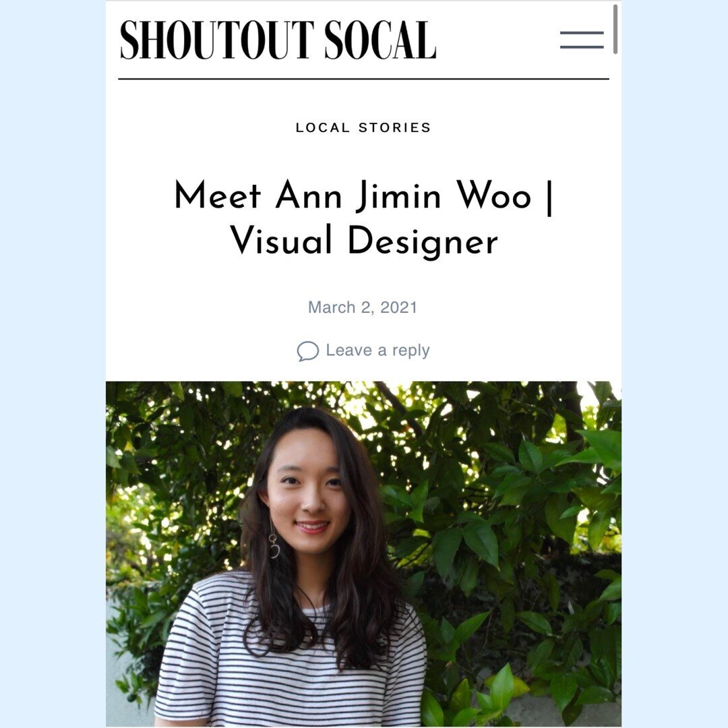This screenshot has width=728, height=728.
Task: Open the featured photo of the woman
Action: [363, 554]
